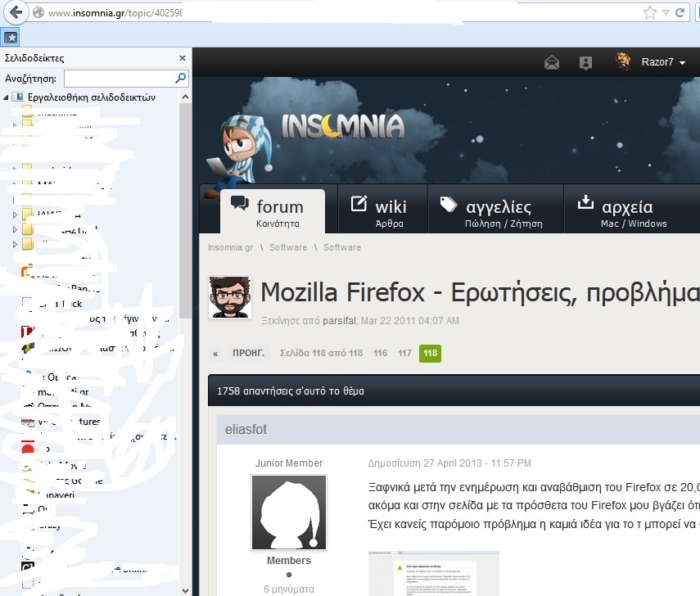Click the sidebar scrollbar down arrow
The image size is (700, 596).
click(185, 590)
